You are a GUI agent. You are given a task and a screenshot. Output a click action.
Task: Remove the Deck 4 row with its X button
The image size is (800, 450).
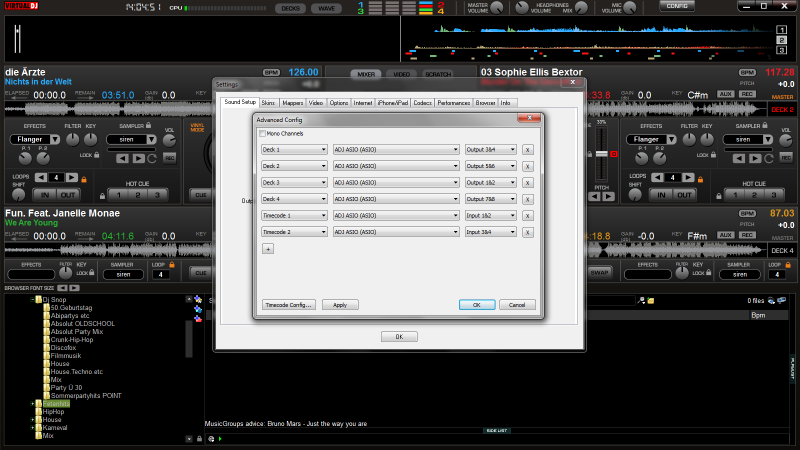[528, 199]
